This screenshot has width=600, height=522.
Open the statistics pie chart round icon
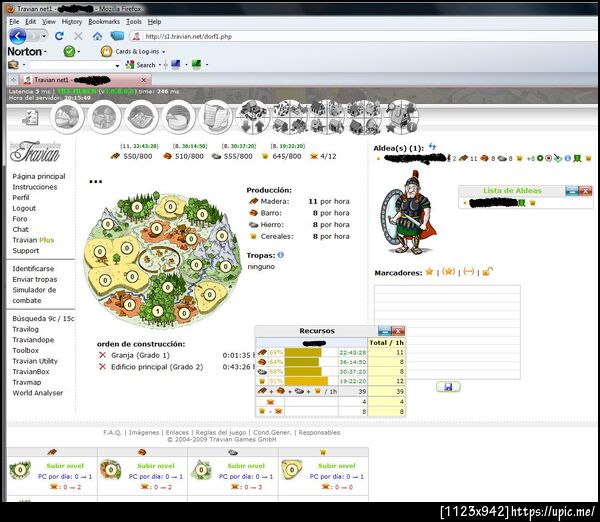pyautogui.click(x=178, y=117)
